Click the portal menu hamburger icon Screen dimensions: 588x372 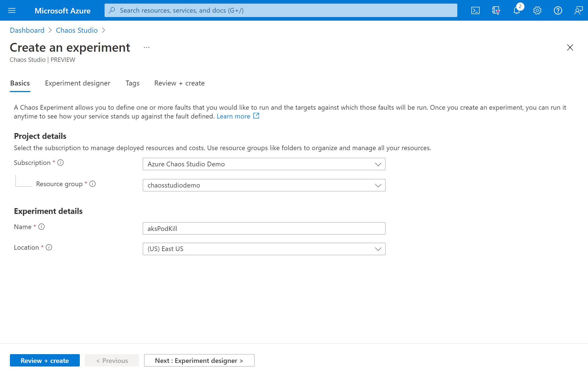(x=12, y=10)
